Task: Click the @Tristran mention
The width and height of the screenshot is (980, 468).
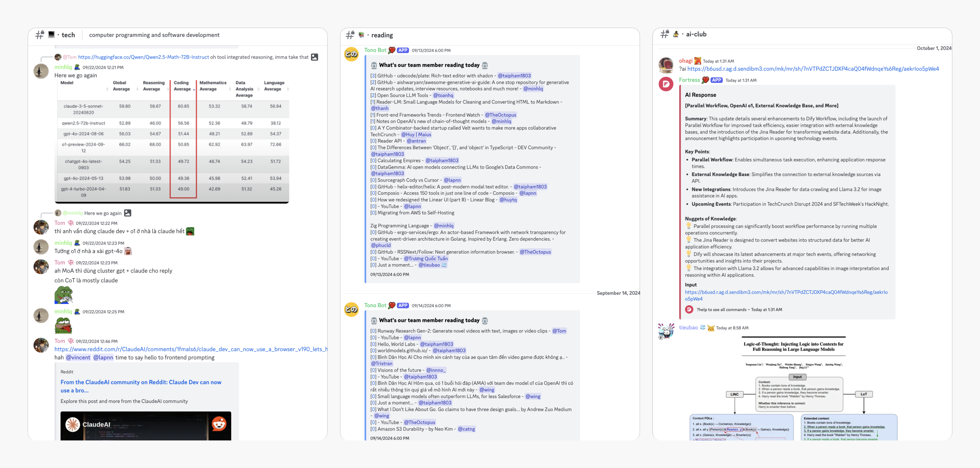Action: (x=382, y=364)
